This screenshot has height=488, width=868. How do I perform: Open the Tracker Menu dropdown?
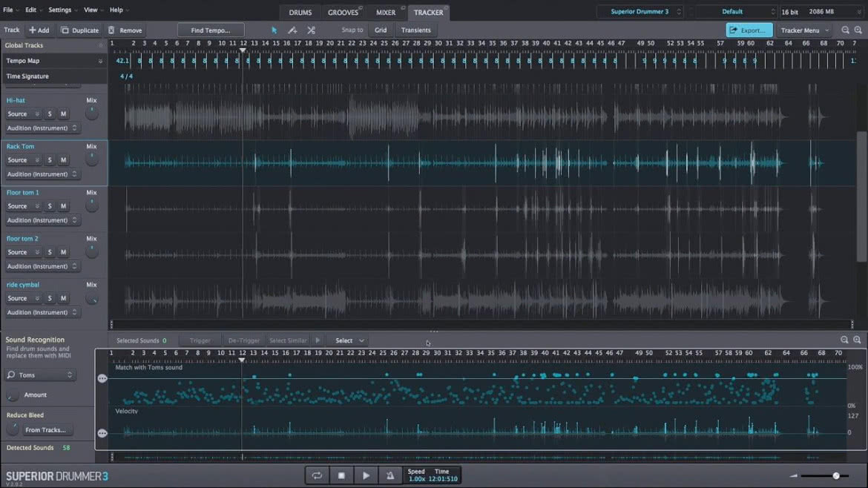click(x=805, y=30)
